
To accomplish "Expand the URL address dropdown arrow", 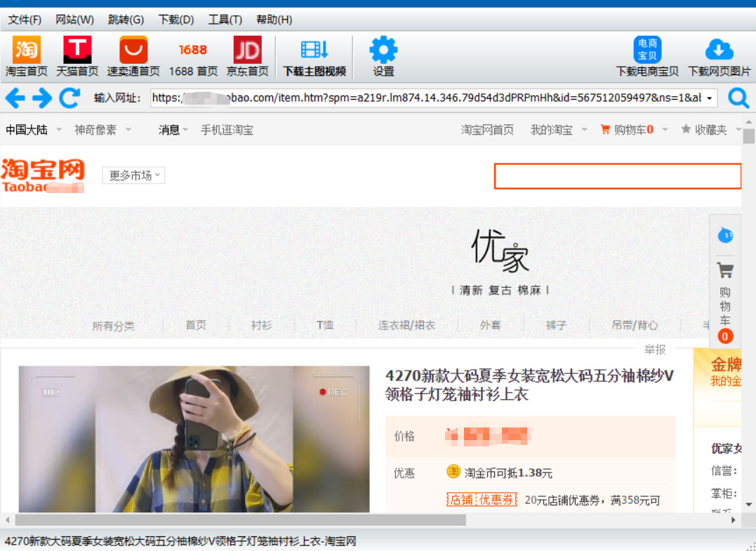I will click(x=710, y=98).
